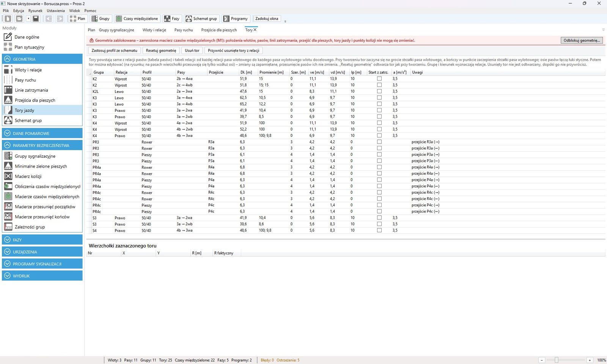Image resolution: width=607 pixels, height=364 pixels.
Task: Click the open file toolbar icon
Action: tap(19, 19)
